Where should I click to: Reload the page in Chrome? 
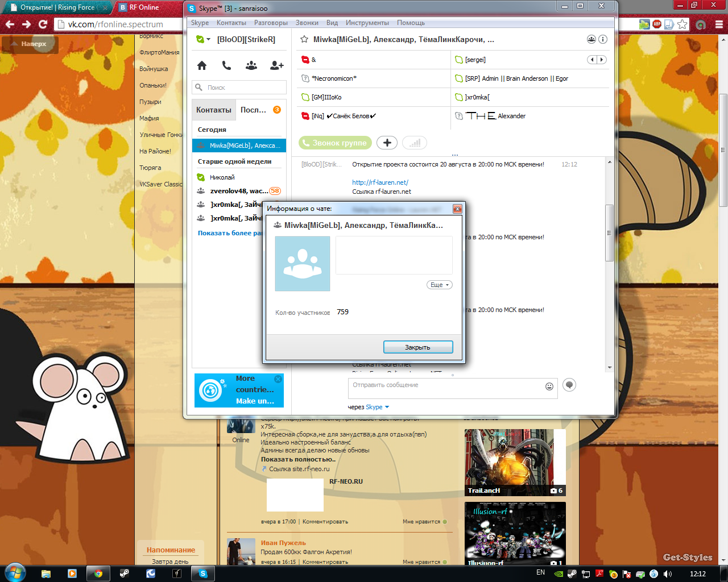coord(43,24)
